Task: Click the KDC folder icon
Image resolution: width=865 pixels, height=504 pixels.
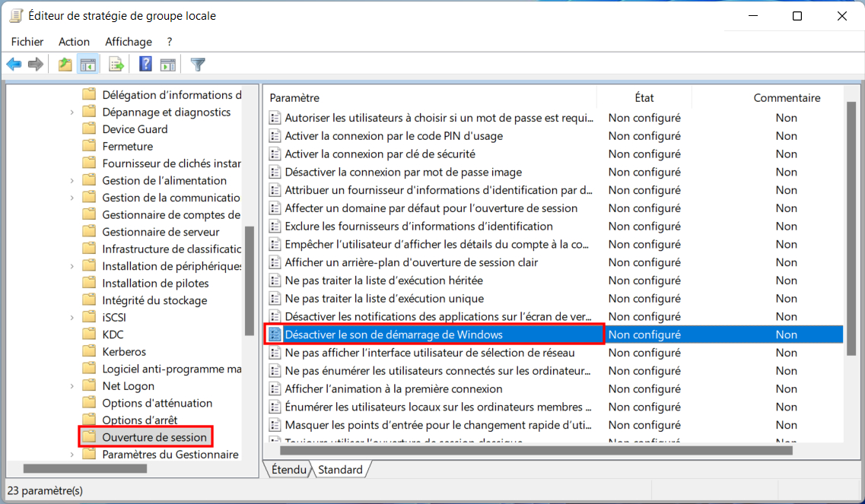Action: 89,334
